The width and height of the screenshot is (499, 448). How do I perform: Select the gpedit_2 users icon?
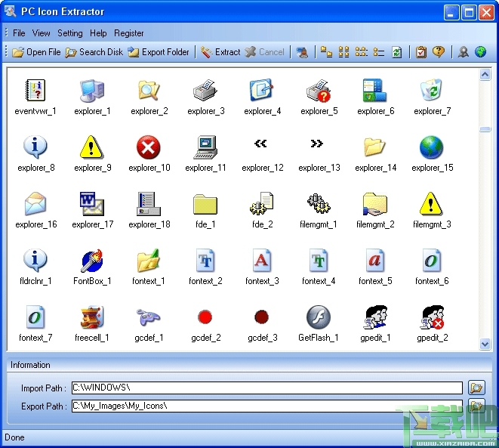pyautogui.click(x=432, y=317)
